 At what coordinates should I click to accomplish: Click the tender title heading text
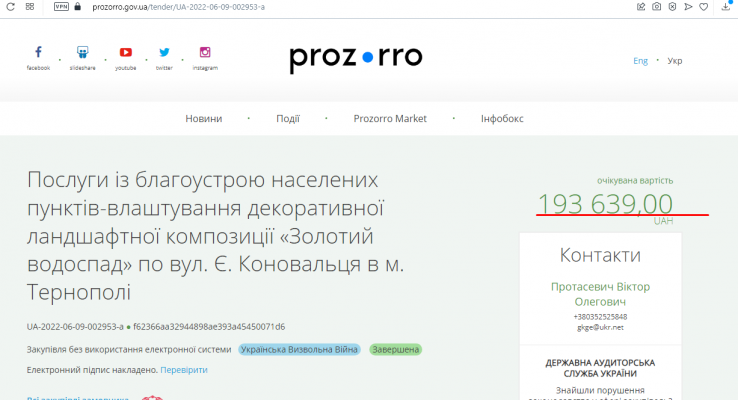216,236
